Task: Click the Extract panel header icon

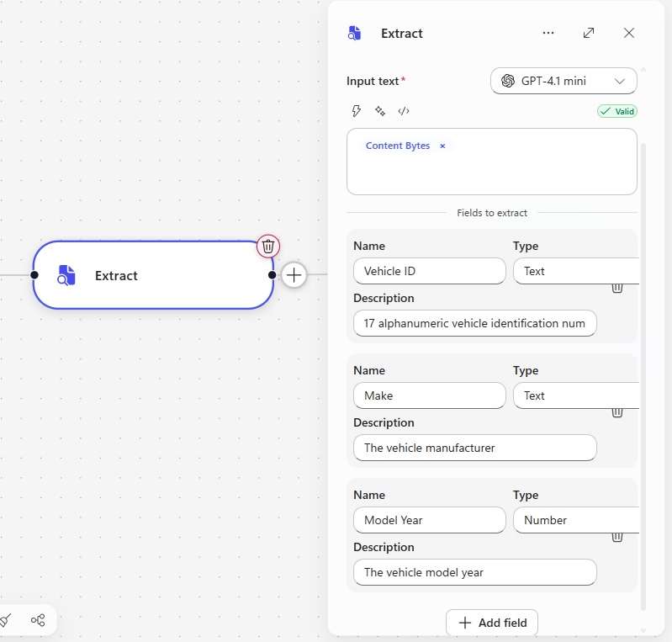Action: tap(354, 33)
